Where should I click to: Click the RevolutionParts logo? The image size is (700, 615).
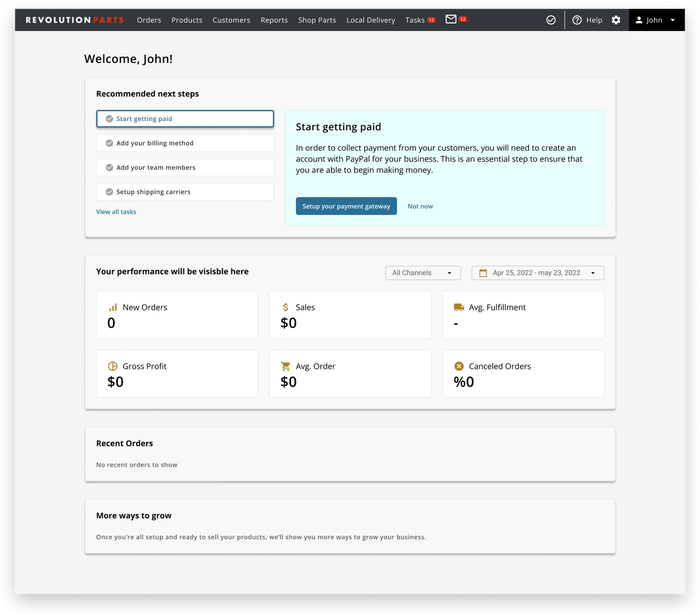coord(75,20)
